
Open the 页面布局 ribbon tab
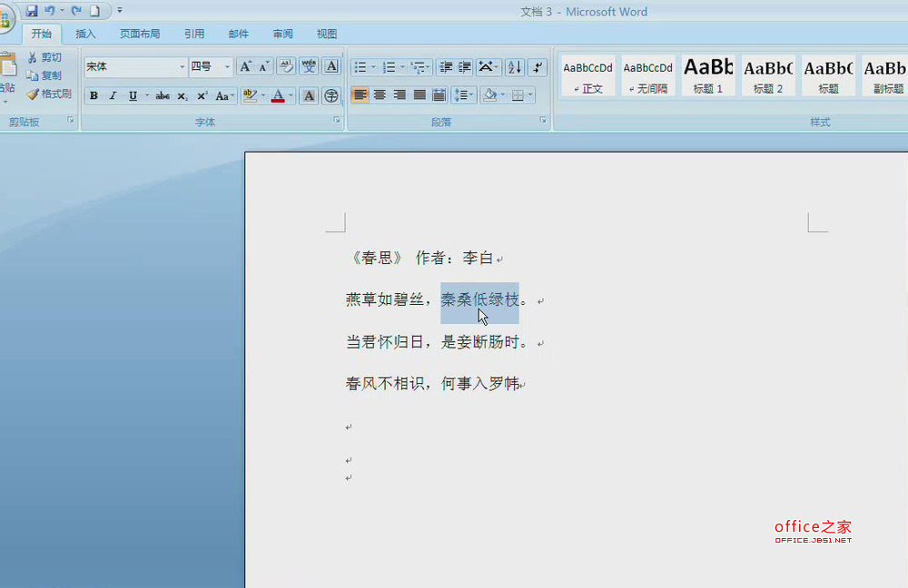[140, 34]
